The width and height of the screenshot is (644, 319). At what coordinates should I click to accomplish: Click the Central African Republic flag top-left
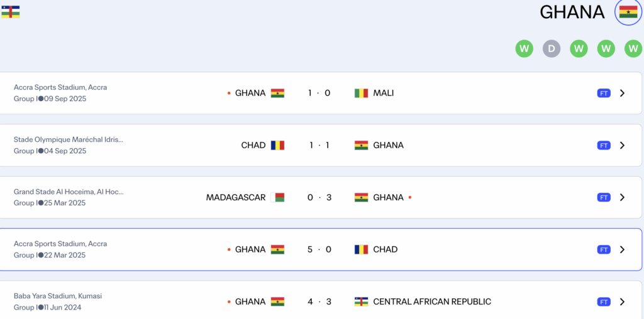(10, 12)
